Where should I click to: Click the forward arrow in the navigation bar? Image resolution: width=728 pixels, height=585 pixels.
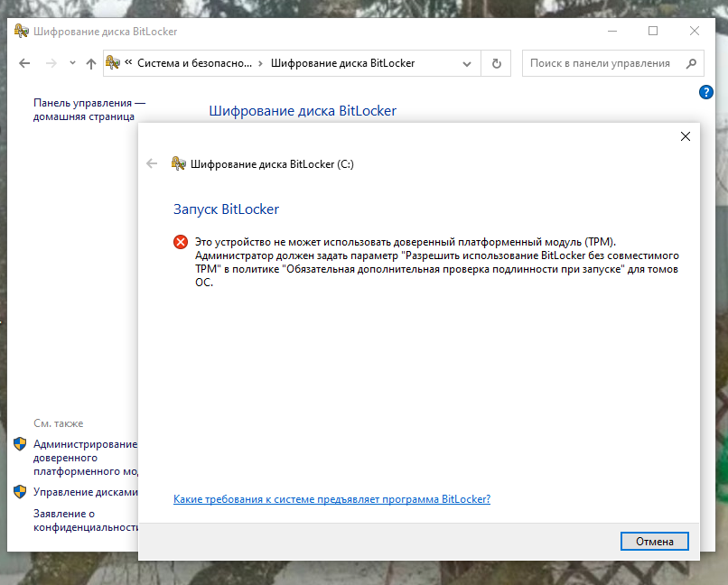click(51, 63)
